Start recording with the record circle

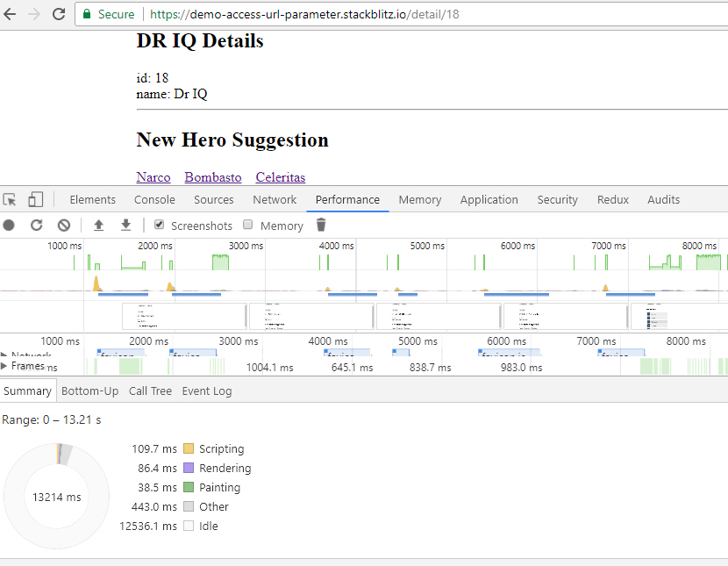point(9,226)
